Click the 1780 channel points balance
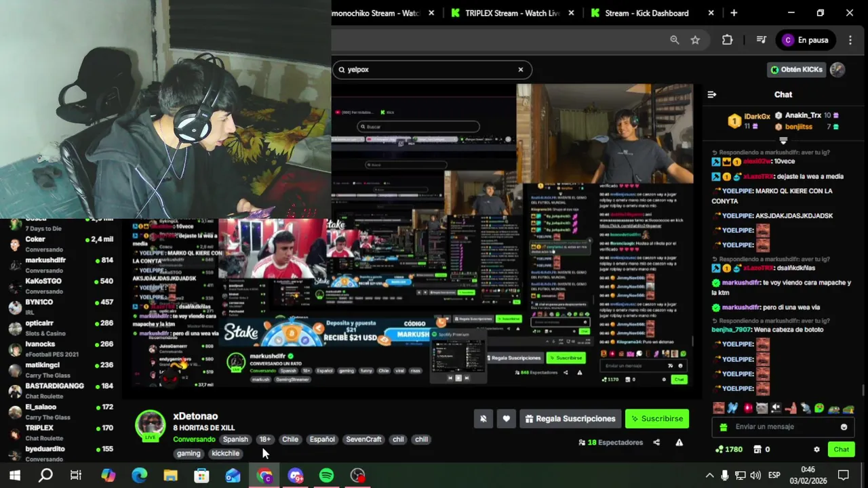868x488 pixels. point(729,449)
